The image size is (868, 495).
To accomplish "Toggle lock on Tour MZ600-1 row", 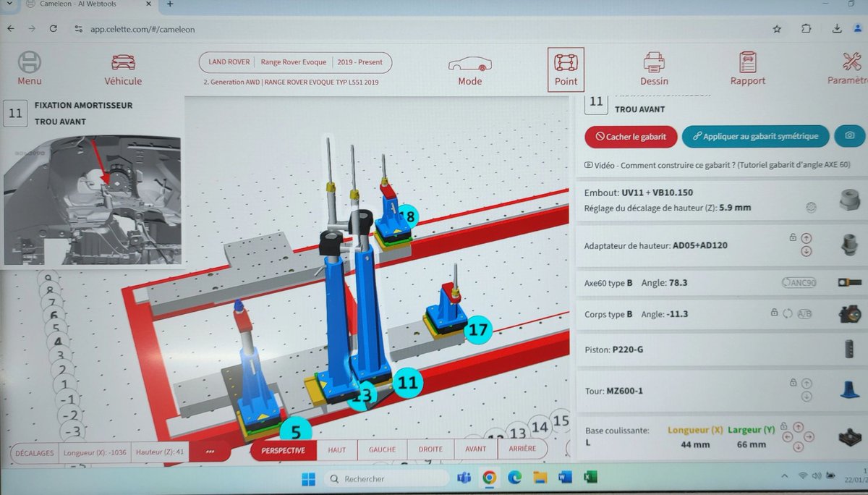I will (793, 382).
